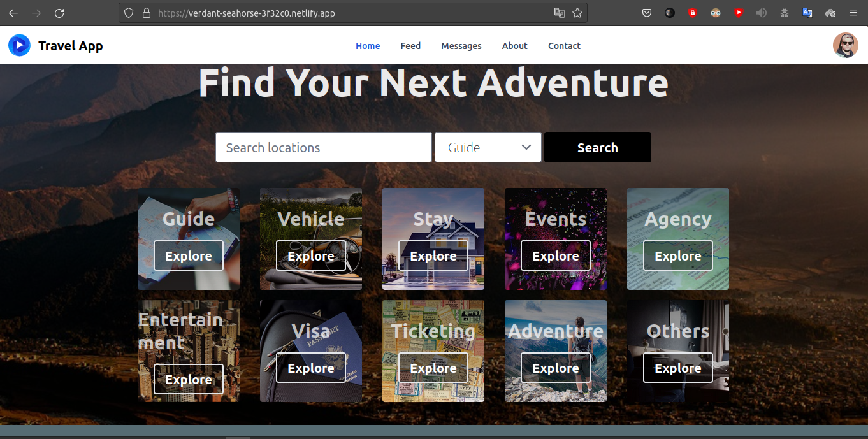Explore the Visa category
Image resolution: width=868 pixels, height=439 pixels.
(311, 368)
